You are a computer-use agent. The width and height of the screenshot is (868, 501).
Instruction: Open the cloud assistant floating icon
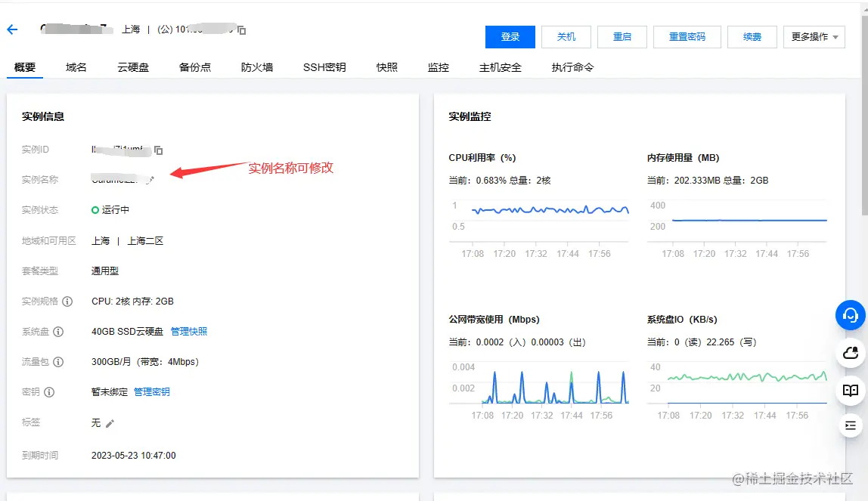pos(851,353)
